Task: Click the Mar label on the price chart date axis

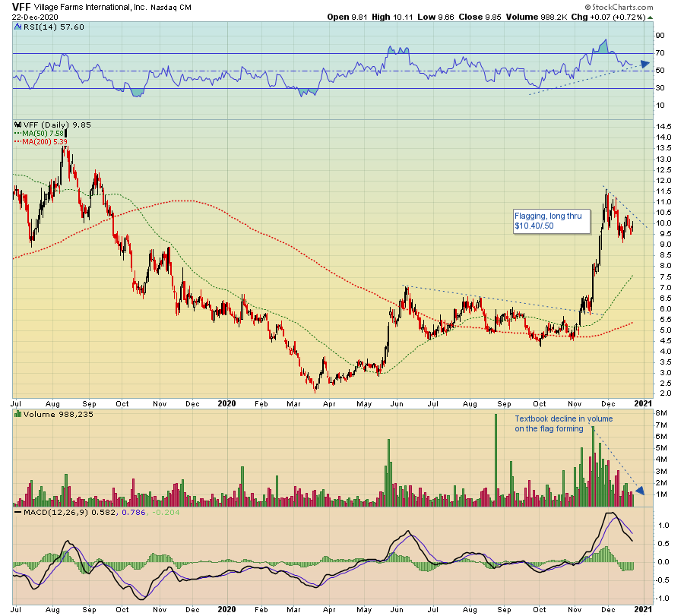Action: point(293,403)
